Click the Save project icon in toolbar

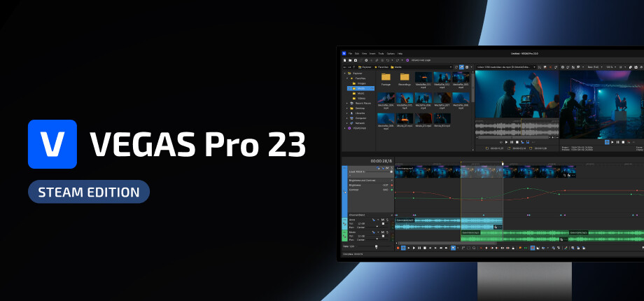[x=354, y=60]
